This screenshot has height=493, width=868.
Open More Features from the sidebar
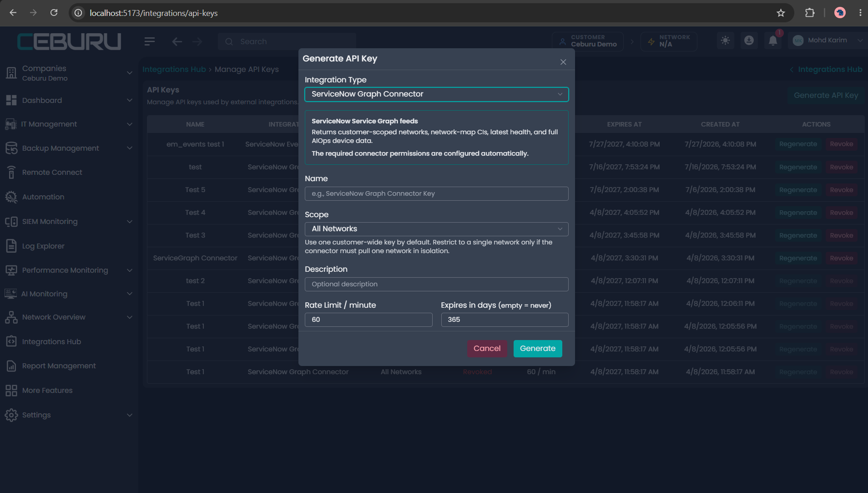(x=47, y=390)
